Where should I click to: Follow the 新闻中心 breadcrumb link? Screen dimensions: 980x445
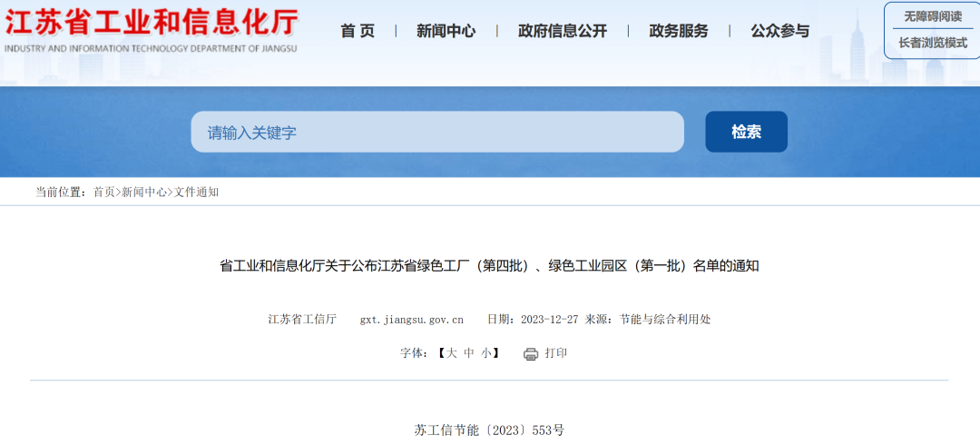point(144,193)
